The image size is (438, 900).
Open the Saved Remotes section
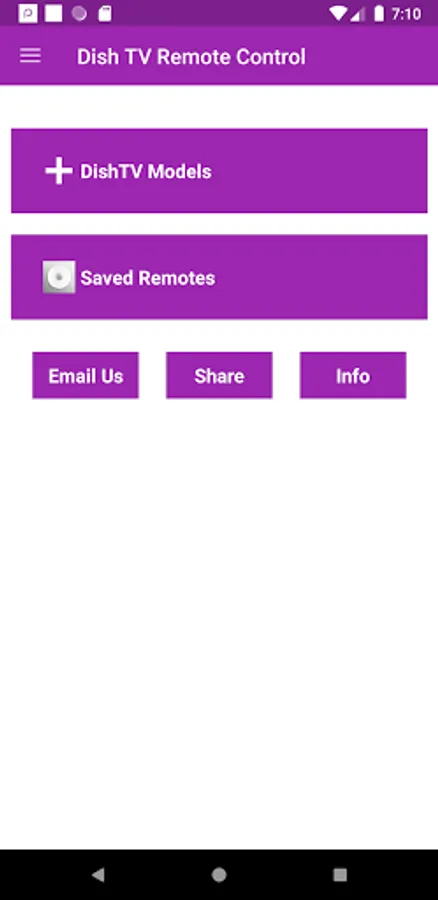click(219, 277)
